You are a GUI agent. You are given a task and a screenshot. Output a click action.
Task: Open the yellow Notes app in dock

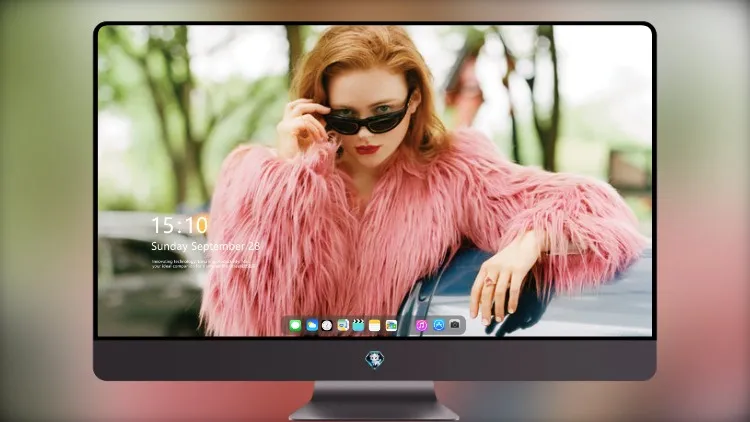[375, 325]
